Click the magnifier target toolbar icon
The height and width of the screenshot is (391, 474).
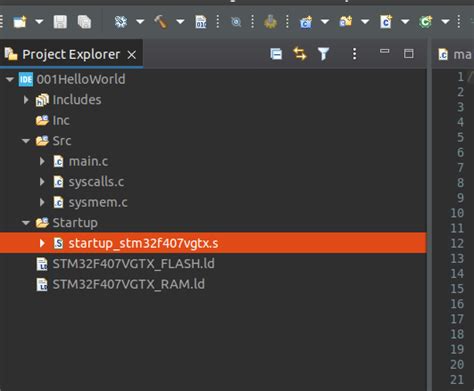(x=236, y=22)
